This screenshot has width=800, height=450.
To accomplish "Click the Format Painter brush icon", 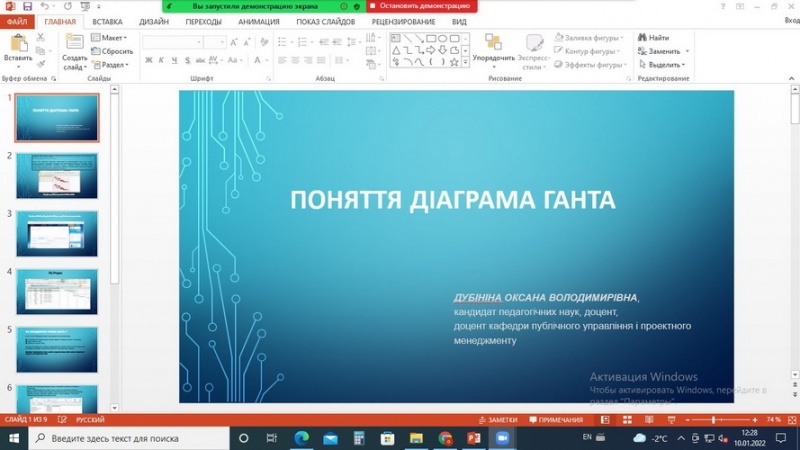I will (40, 64).
